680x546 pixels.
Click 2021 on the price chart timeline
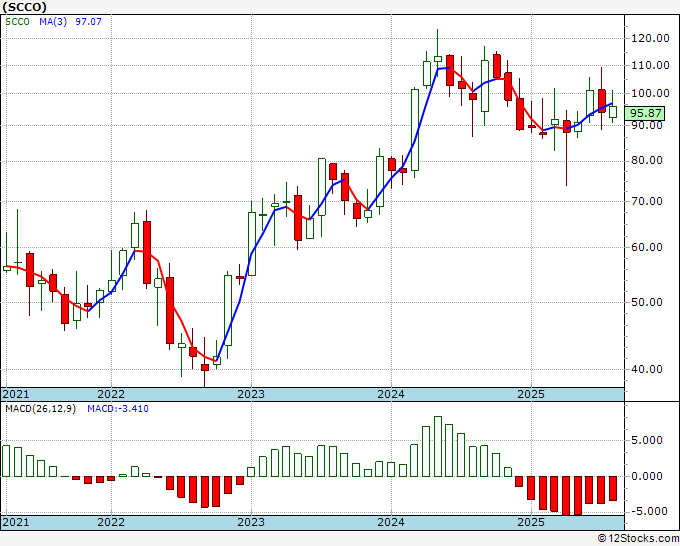(16, 394)
